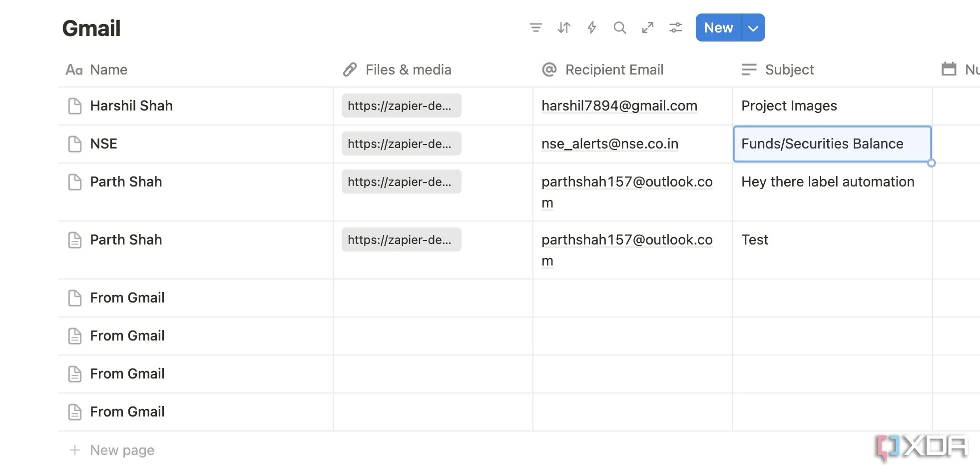The image size is (980, 475).
Task: Open the zapier file link in NSE row
Action: pyautogui.click(x=401, y=143)
